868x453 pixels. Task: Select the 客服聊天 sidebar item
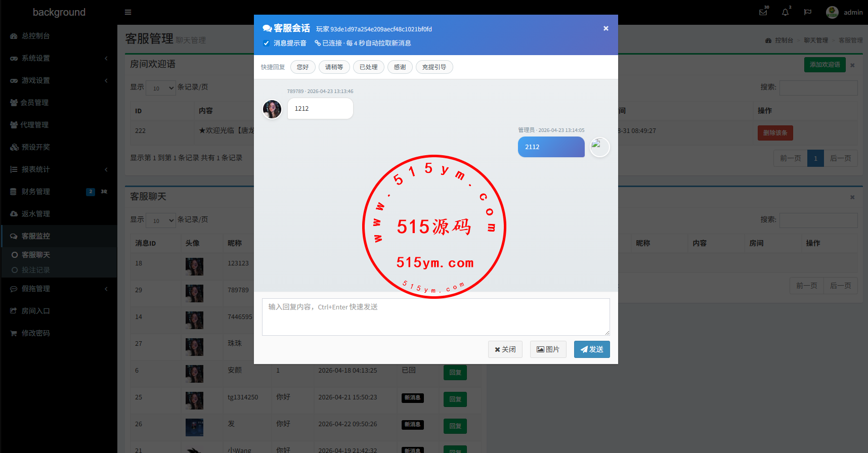click(x=35, y=255)
